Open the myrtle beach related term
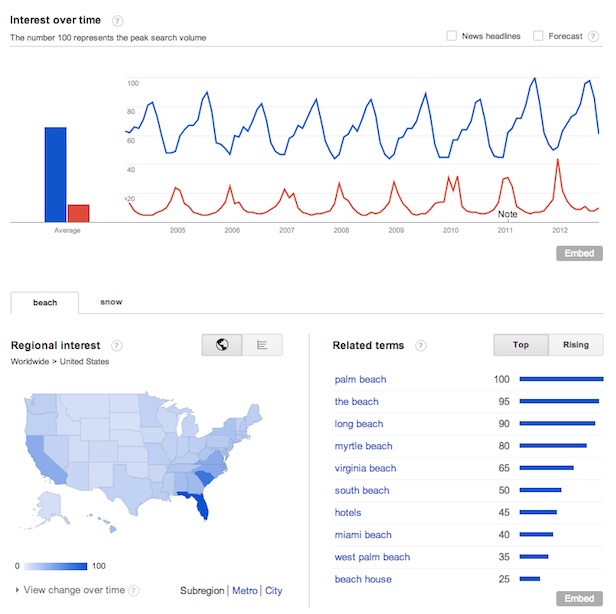This screenshot has height=614, width=616. [x=363, y=446]
